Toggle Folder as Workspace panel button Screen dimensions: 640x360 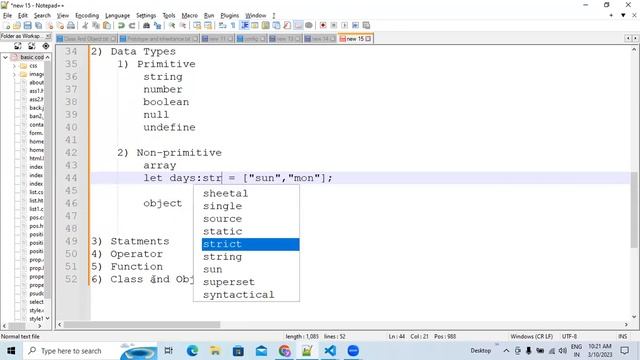298,25
